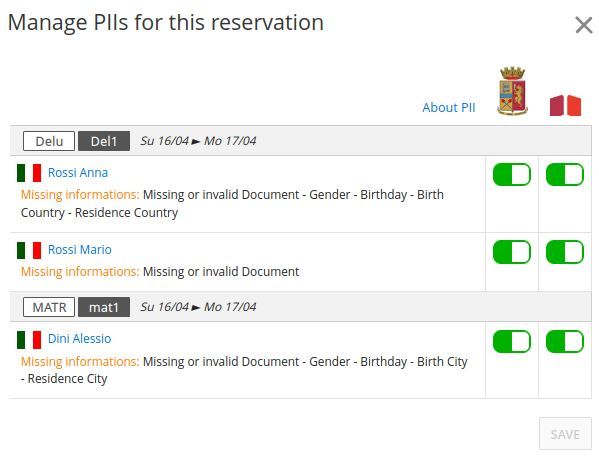
Task: Select the Del1 room tag
Action: point(104,141)
